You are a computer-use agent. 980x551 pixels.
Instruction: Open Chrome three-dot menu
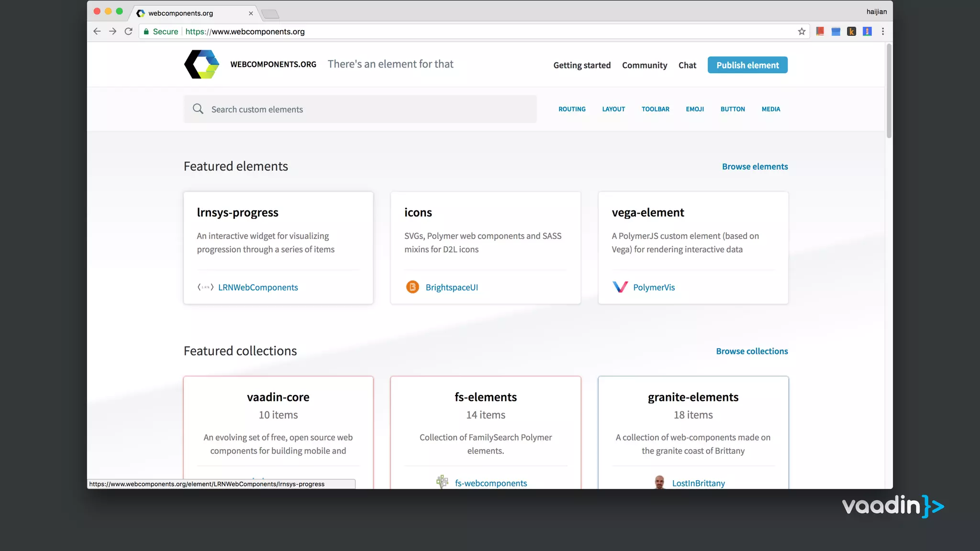tap(883, 32)
